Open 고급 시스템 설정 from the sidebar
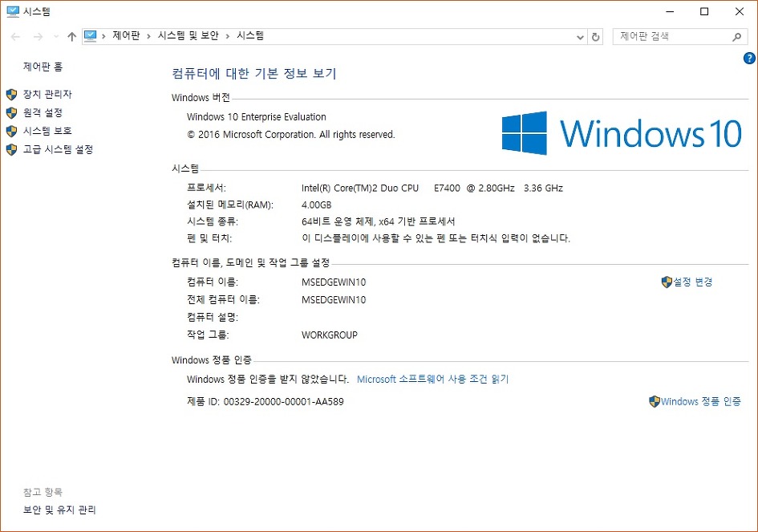Viewport: 758px width, 532px height. [58, 149]
